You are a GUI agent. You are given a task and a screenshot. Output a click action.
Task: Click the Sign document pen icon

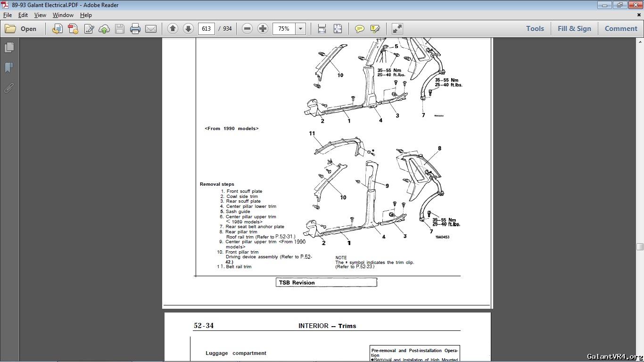click(89, 29)
